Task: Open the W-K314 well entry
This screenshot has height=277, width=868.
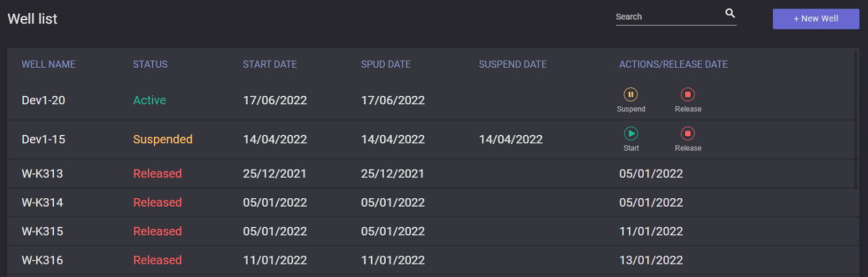Action: pos(42,203)
